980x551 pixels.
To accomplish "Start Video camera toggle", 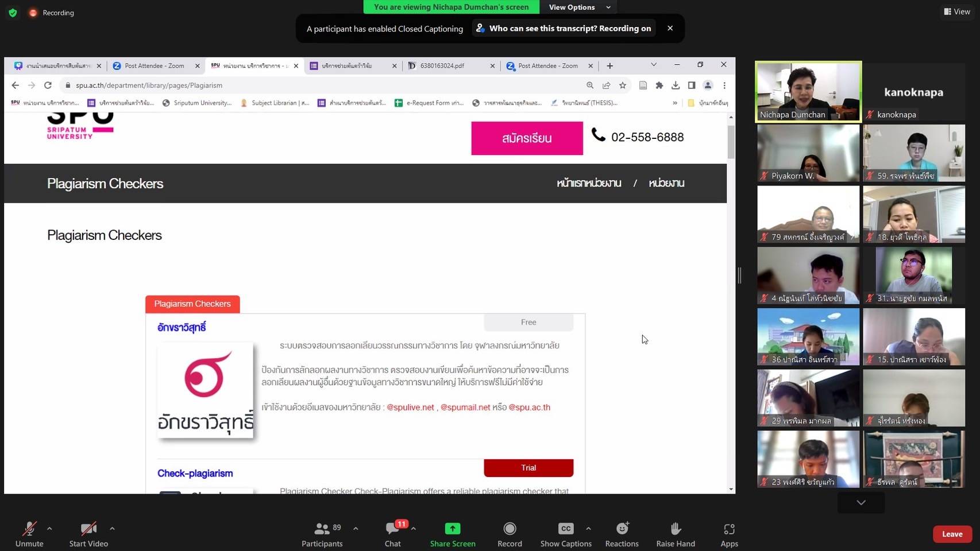I will (x=88, y=529).
